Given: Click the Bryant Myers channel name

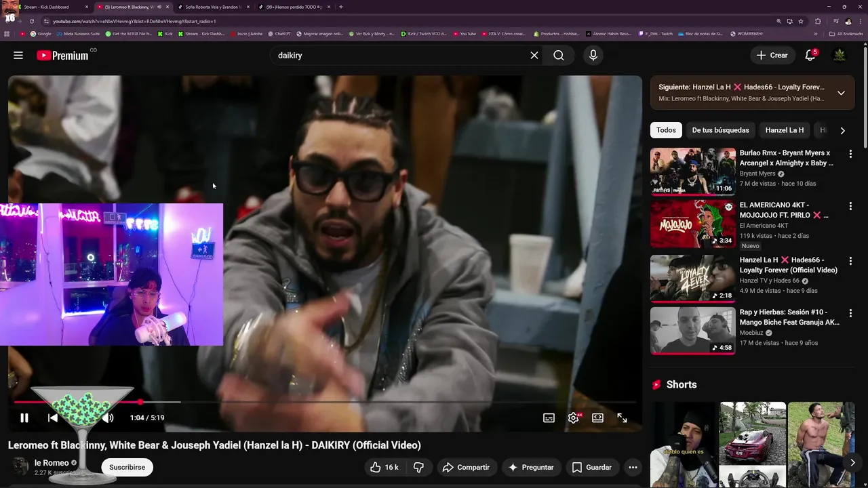Looking at the screenshot, I should pyautogui.click(x=757, y=174).
